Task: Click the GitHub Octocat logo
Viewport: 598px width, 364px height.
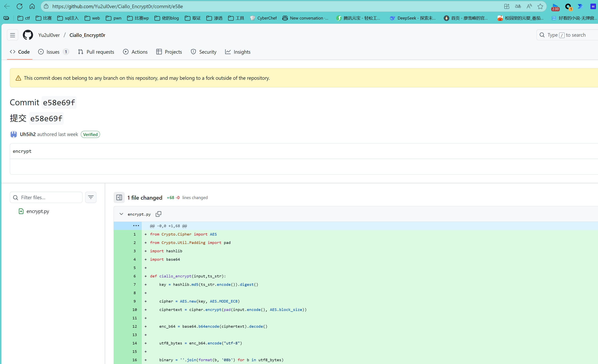Action: tap(28, 35)
